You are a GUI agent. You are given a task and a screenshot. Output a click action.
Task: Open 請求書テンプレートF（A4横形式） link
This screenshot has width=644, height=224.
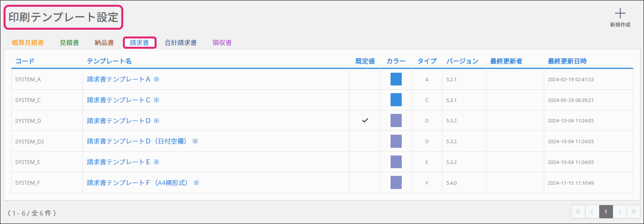(x=138, y=183)
